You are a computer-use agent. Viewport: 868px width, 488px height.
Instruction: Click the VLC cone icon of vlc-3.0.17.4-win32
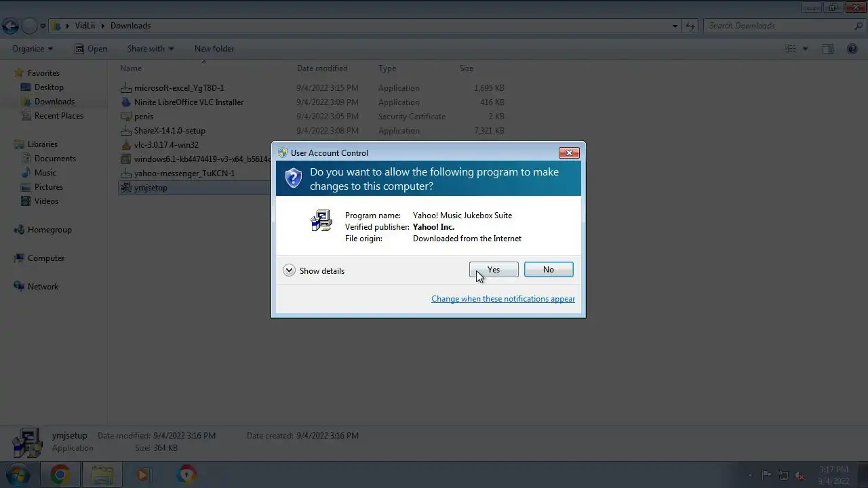pyautogui.click(x=125, y=145)
